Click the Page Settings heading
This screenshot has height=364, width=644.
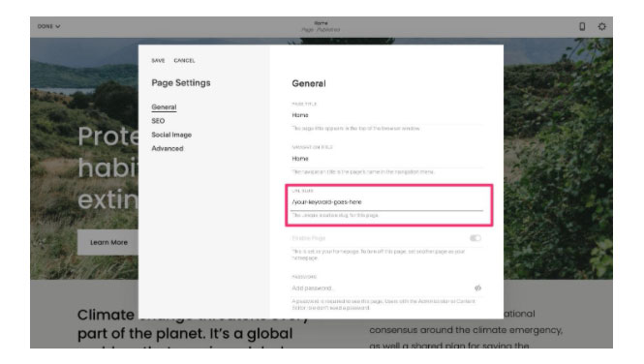(x=181, y=83)
